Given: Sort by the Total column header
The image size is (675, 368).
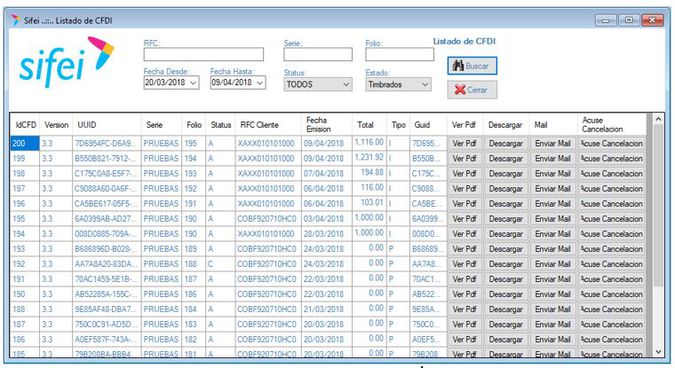Looking at the screenshot, I should (x=369, y=125).
